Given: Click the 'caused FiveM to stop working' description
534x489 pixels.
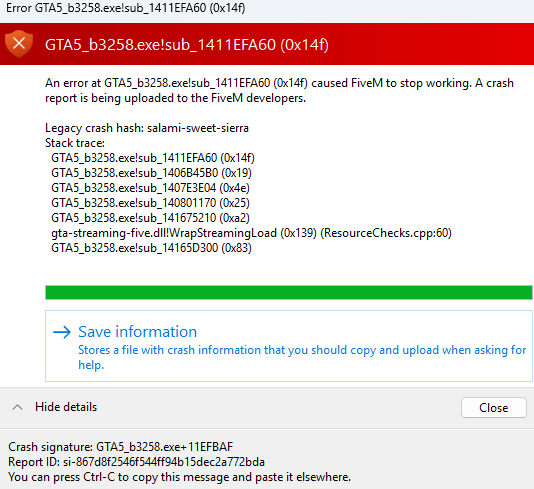Looking at the screenshot, I should click(x=279, y=91).
